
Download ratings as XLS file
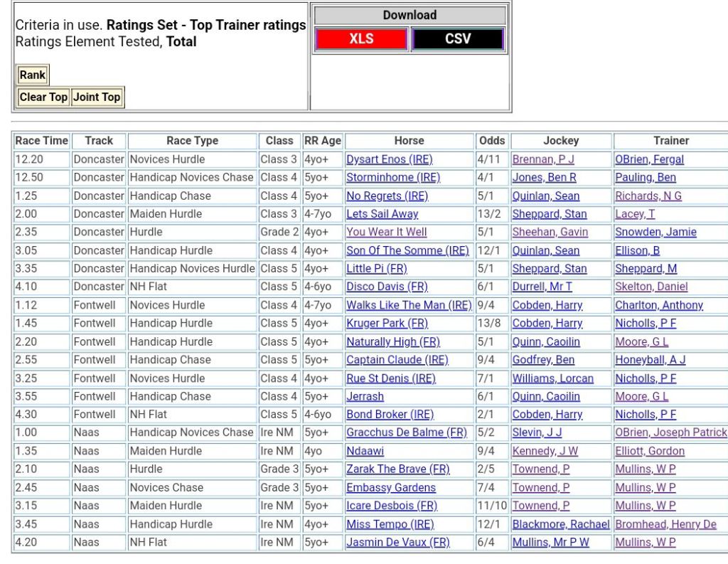tap(361, 39)
